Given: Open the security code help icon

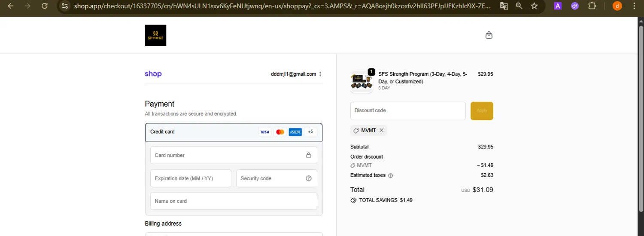Looking at the screenshot, I should 308,178.
